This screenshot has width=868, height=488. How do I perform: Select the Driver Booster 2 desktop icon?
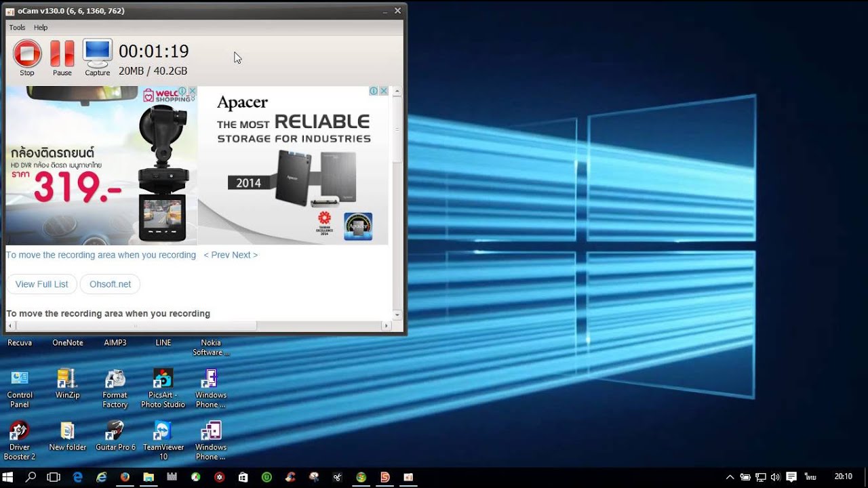pyautogui.click(x=20, y=441)
